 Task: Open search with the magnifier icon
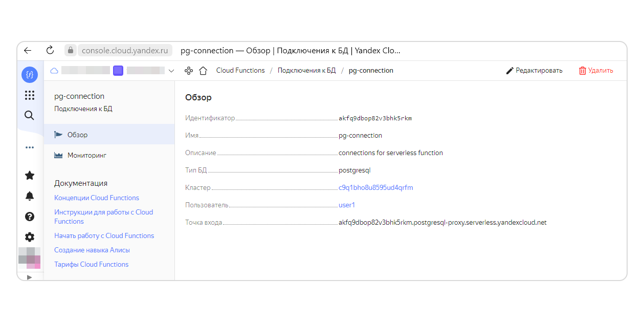[30, 116]
